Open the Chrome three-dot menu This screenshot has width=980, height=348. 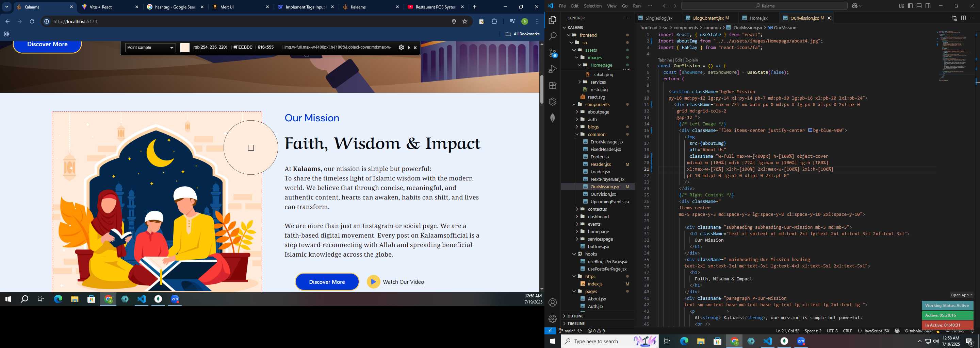(x=537, y=22)
